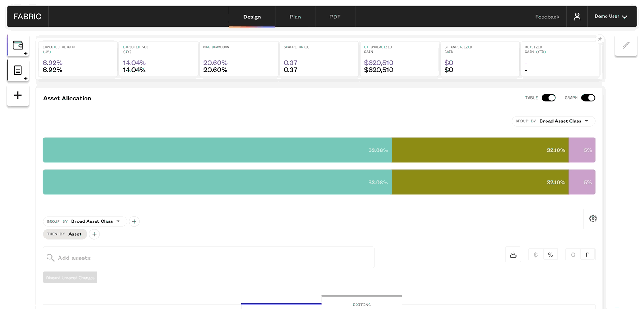Viewport: 644px width, 309px height.
Task: Open the document sidebar icon
Action: [x=18, y=70]
